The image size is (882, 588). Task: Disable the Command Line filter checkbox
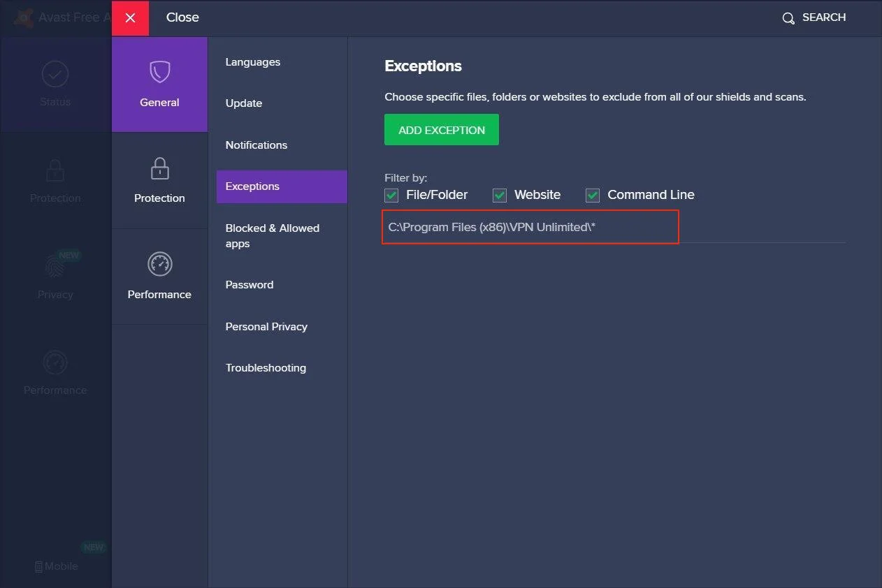pyautogui.click(x=593, y=196)
